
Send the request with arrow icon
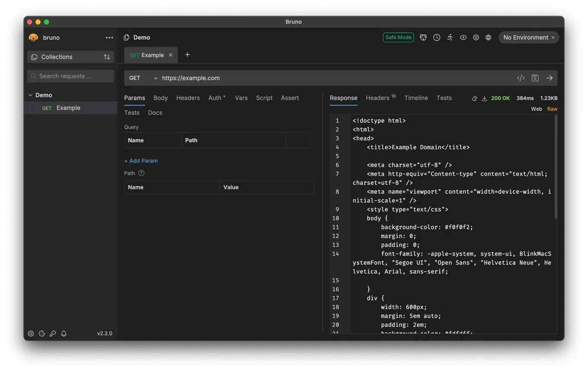550,78
